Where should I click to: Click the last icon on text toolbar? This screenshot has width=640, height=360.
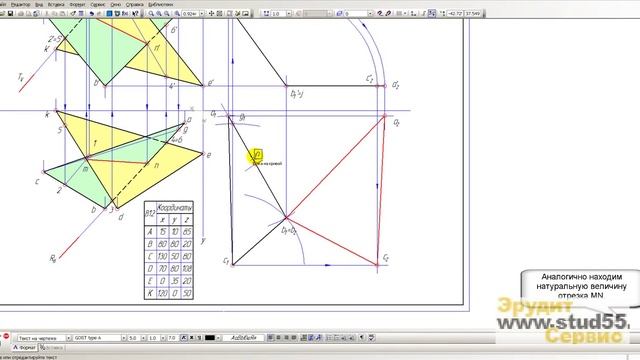(372, 338)
